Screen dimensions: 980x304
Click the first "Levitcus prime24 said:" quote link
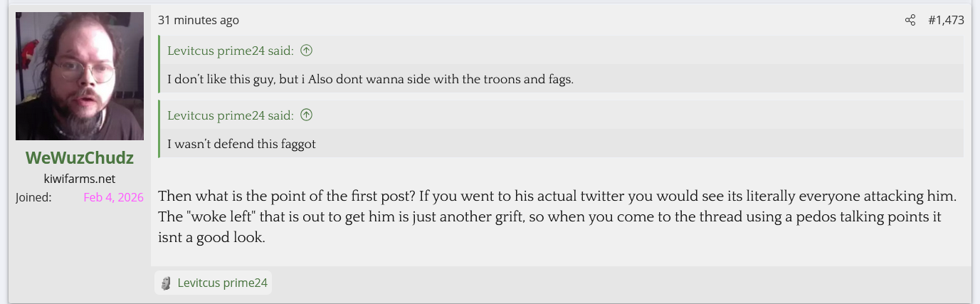click(230, 51)
